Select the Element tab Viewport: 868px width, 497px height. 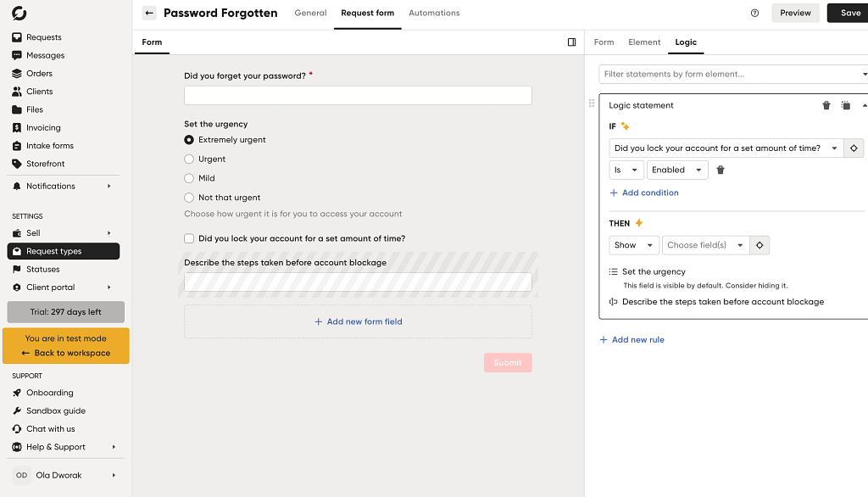[644, 42]
